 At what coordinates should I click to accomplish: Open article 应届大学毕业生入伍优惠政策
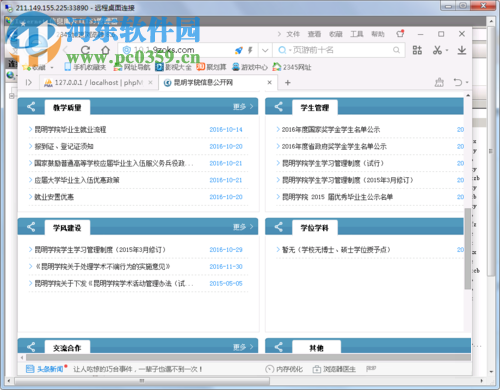pyautogui.click(x=77, y=180)
